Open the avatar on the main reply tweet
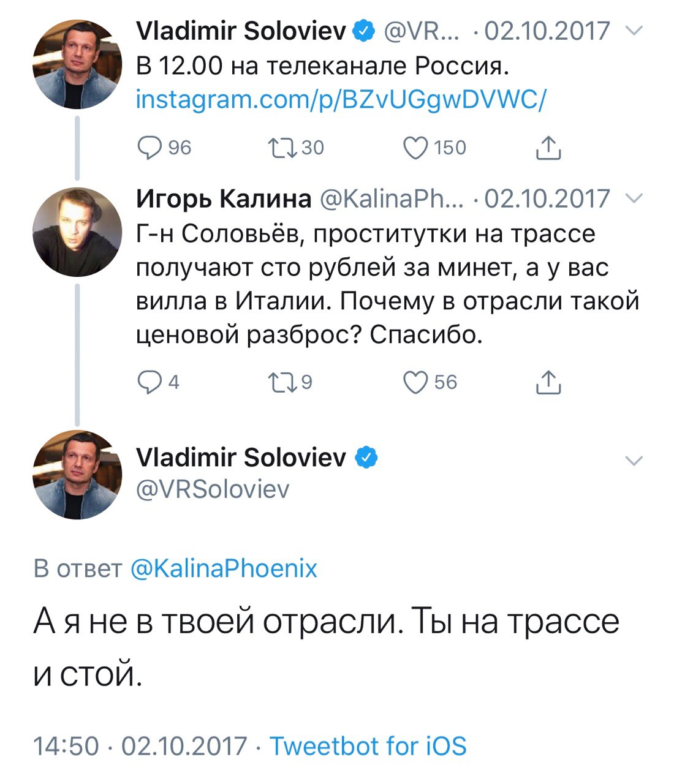The image size is (674, 784). [77, 475]
